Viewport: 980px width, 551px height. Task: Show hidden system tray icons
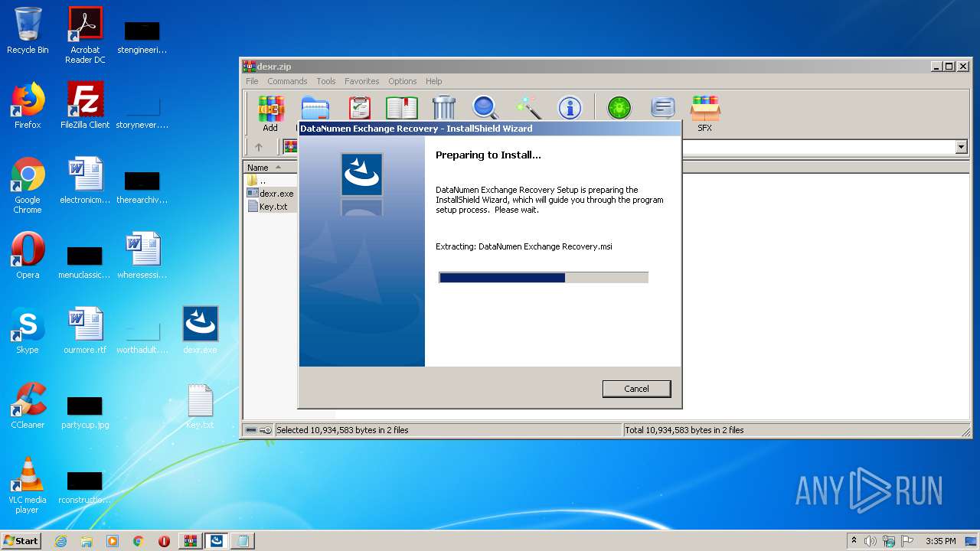point(854,540)
